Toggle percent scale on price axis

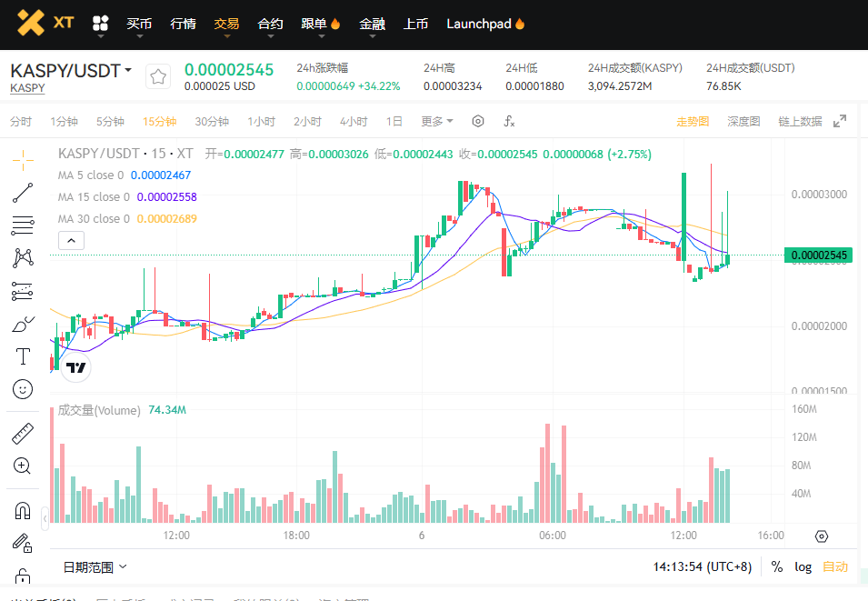[777, 566]
